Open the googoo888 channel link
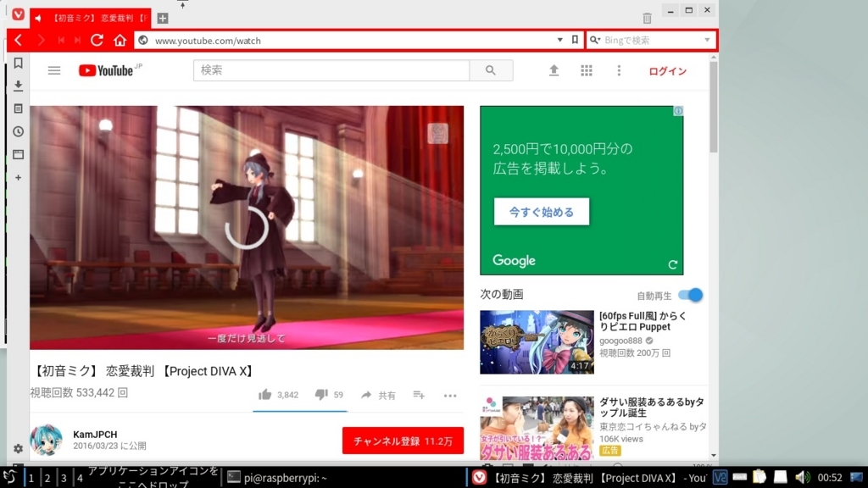868x488 pixels. coord(620,341)
